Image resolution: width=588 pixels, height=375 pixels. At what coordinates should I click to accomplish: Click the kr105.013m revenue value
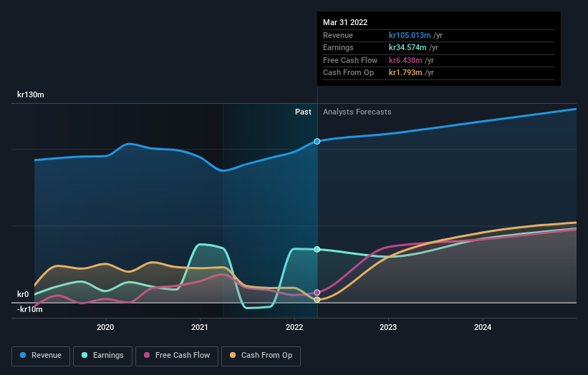click(410, 35)
